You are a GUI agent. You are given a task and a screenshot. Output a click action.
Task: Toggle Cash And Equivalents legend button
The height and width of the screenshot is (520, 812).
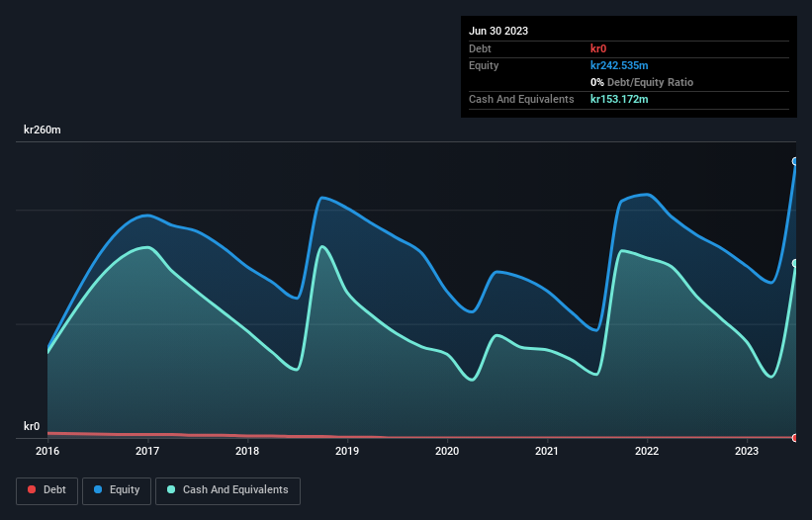click(227, 490)
